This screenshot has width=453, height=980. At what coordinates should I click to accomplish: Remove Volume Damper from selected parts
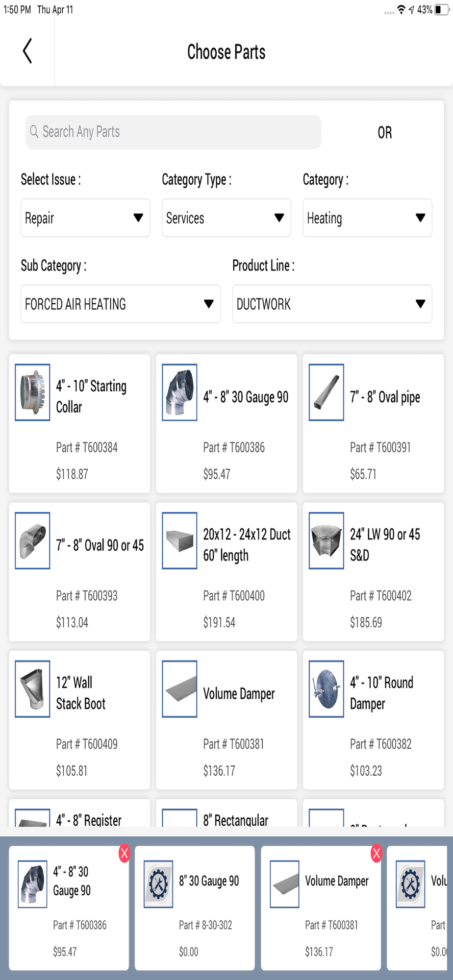point(377,854)
